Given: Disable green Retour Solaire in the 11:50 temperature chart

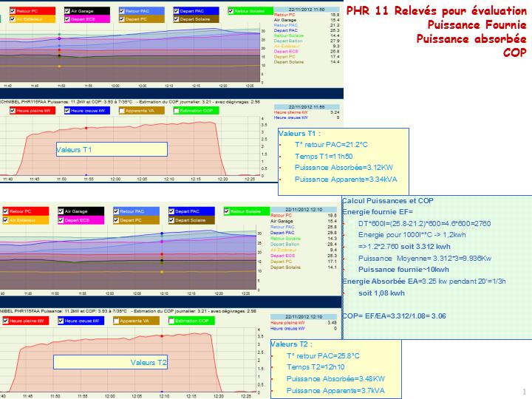Looking at the screenshot, I should pyautogui.click(x=231, y=11).
